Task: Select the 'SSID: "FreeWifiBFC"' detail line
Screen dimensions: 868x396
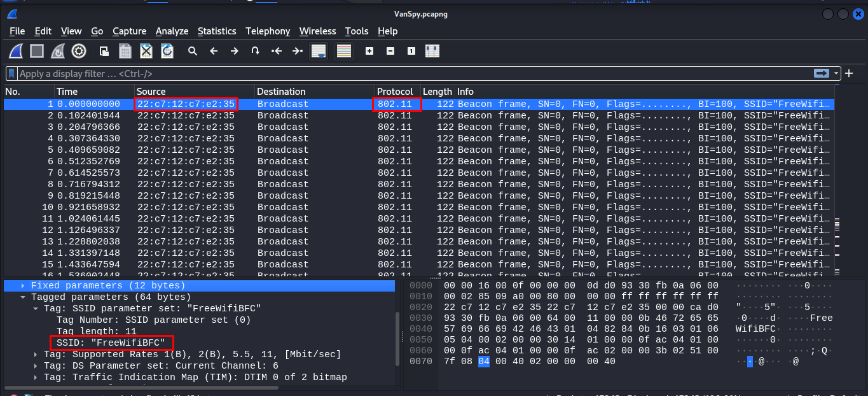Action: pyautogui.click(x=111, y=343)
